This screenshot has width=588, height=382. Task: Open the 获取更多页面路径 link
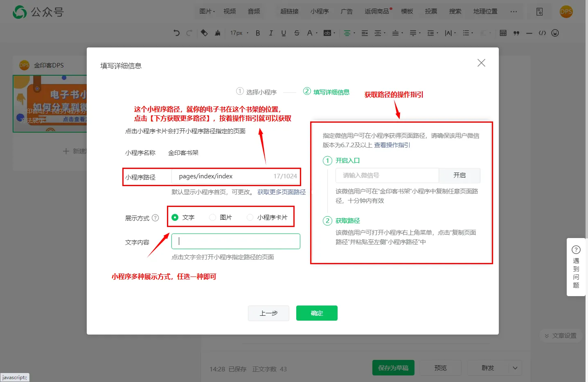click(x=281, y=192)
